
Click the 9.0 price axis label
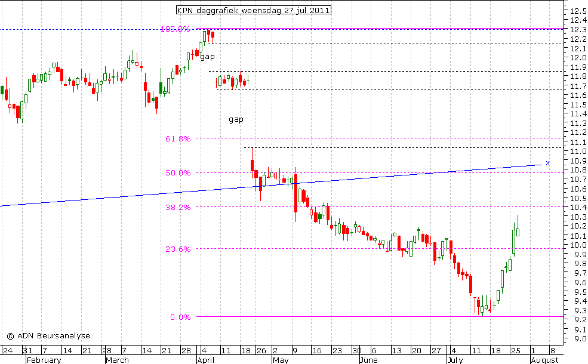(580, 338)
